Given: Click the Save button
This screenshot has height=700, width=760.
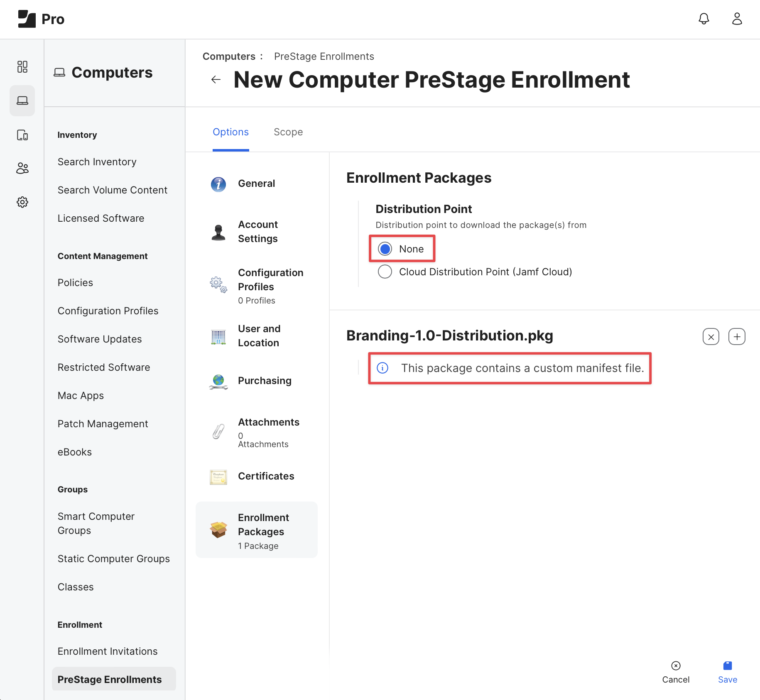Looking at the screenshot, I should point(728,673).
